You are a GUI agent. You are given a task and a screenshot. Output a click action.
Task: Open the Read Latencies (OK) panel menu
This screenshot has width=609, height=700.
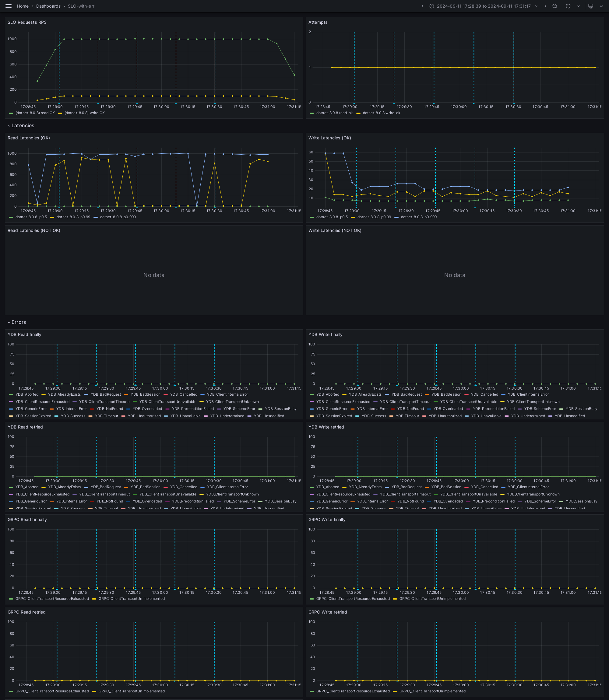[29, 138]
